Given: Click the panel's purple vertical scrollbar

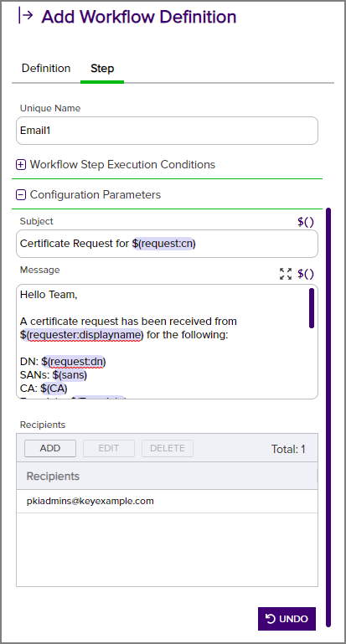Looking at the screenshot, I should [x=328, y=418].
